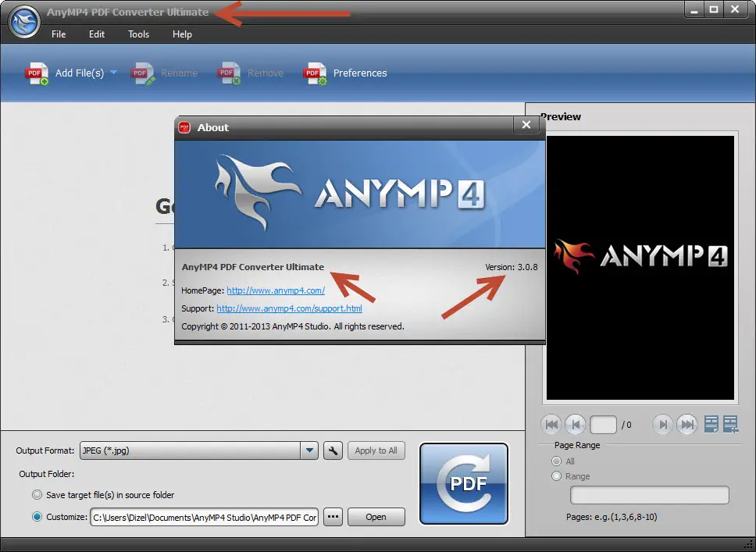Click the Preview panel thumbnail area
756x552 pixels.
coord(640,268)
